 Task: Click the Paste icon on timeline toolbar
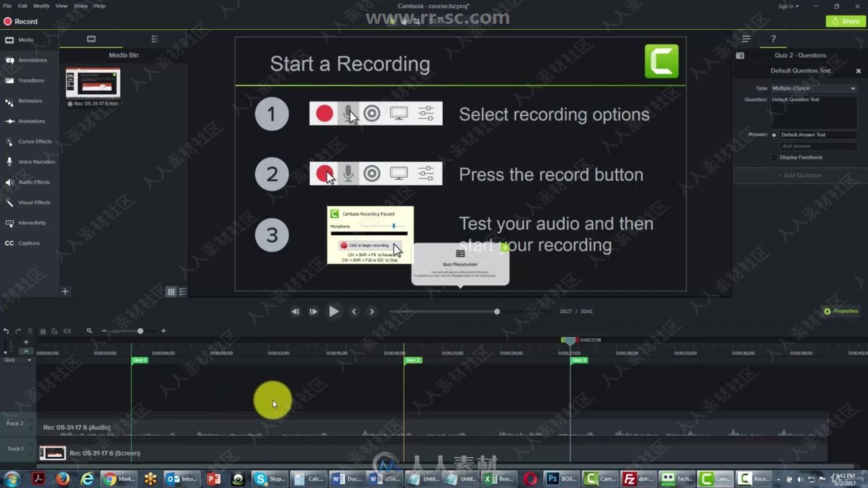(54, 331)
